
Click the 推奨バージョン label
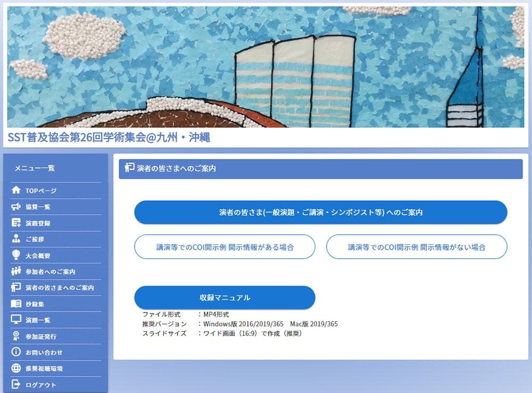(x=164, y=324)
